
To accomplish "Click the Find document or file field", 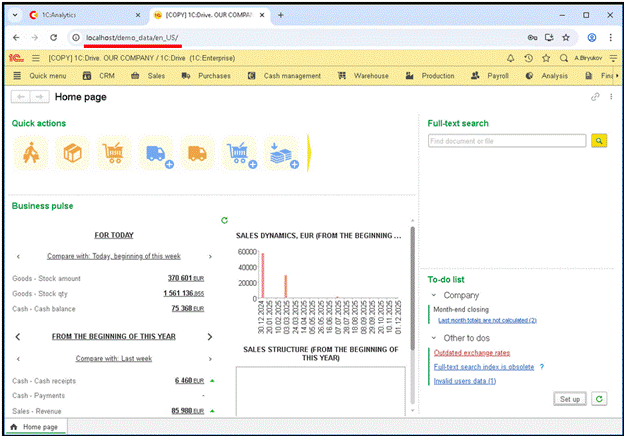I will point(507,142).
